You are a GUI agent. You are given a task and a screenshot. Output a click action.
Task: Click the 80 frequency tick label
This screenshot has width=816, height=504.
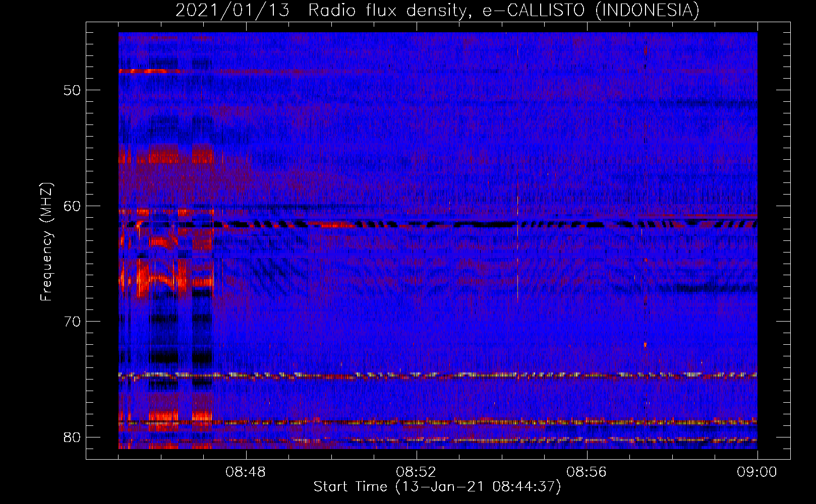pos(73,436)
